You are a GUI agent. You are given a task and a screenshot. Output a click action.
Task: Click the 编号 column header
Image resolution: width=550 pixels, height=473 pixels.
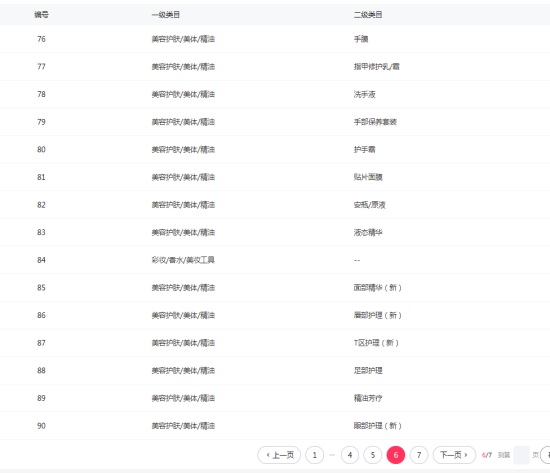pos(41,15)
